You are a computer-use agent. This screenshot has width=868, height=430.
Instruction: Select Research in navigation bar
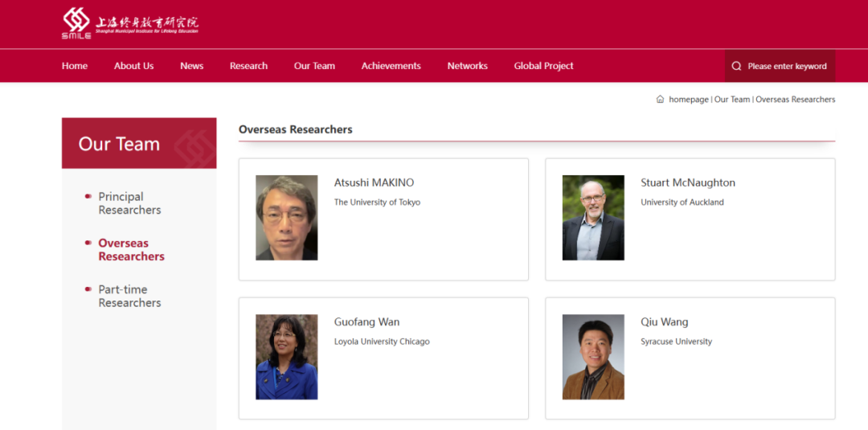[x=248, y=66]
